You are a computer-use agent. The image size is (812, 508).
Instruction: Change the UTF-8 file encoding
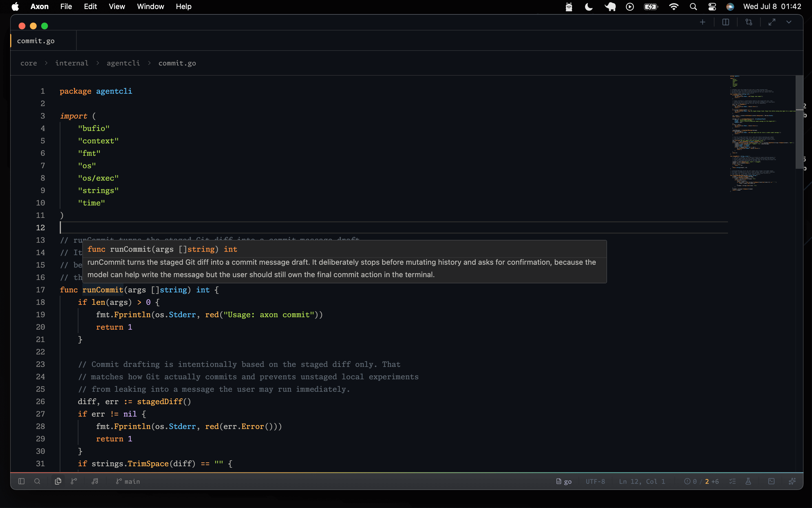595,481
